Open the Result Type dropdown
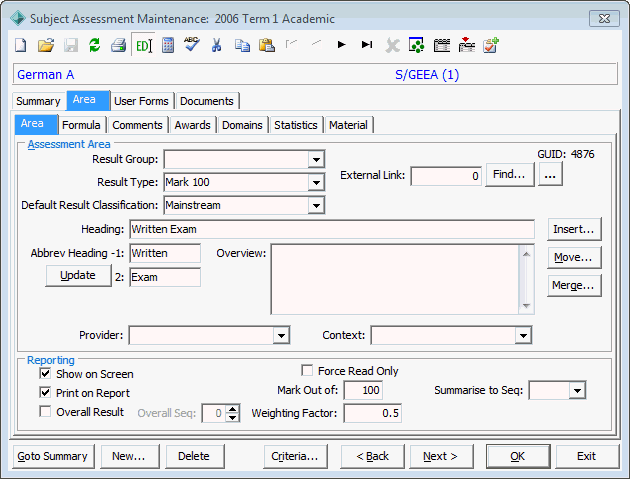This screenshot has width=630, height=479. click(316, 182)
